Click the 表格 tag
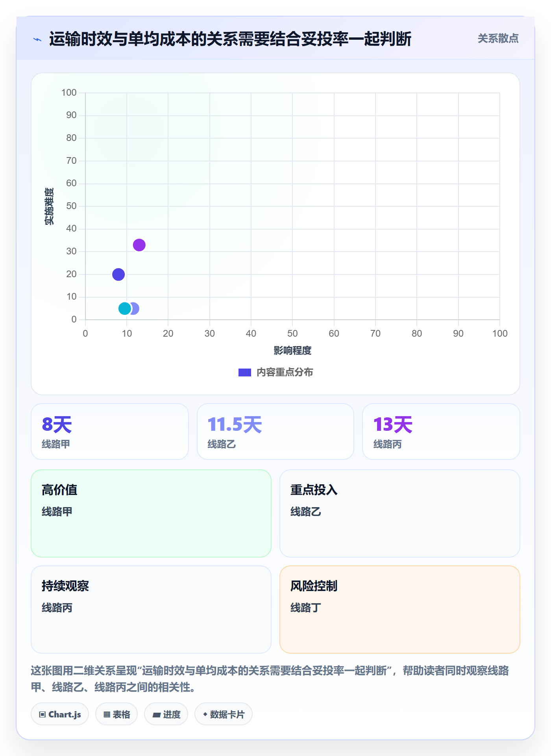This screenshot has width=551, height=756. tap(116, 714)
